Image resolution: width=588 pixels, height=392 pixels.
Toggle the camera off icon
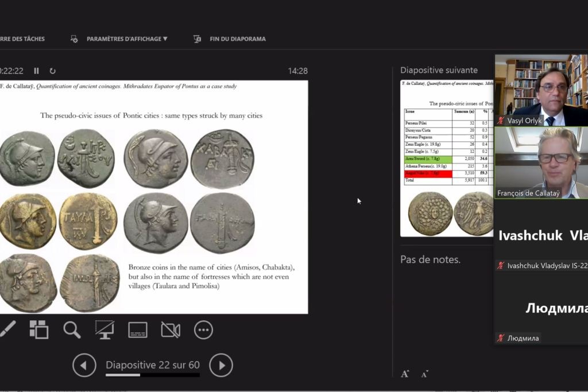coord(171,329)
